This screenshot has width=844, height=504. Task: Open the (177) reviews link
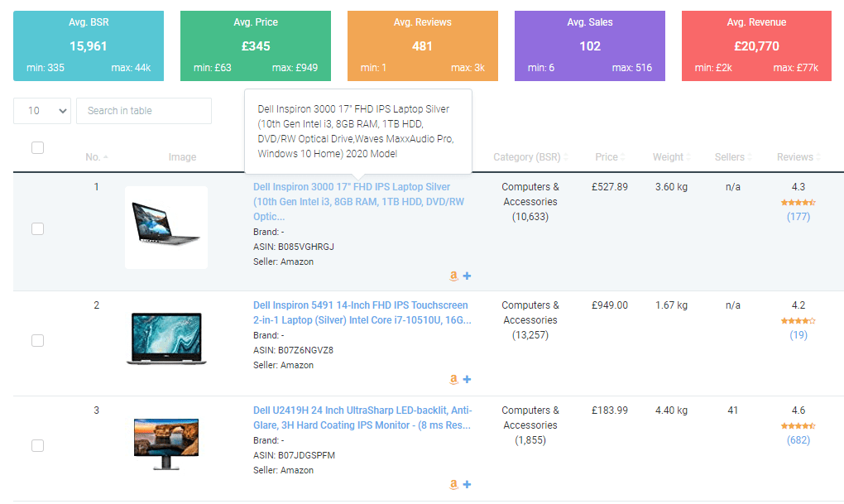click(x=798, y=217)
